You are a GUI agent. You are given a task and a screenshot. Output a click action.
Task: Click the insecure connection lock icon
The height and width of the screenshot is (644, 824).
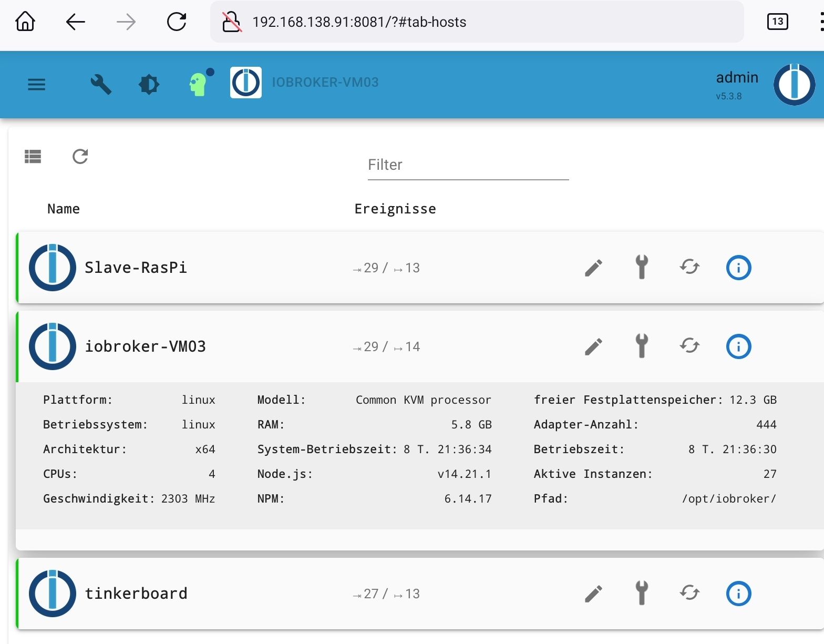pyautogui.click(x=231, y=22)
